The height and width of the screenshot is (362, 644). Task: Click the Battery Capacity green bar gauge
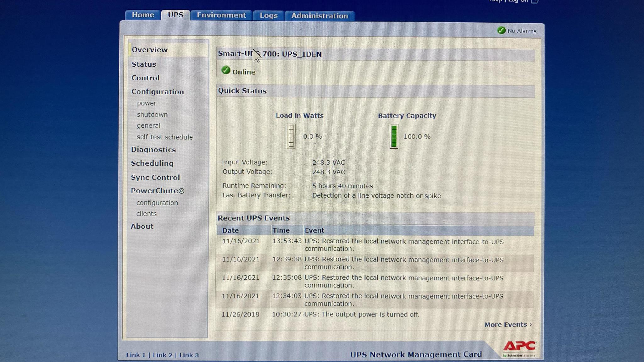[x=394, y=136]
